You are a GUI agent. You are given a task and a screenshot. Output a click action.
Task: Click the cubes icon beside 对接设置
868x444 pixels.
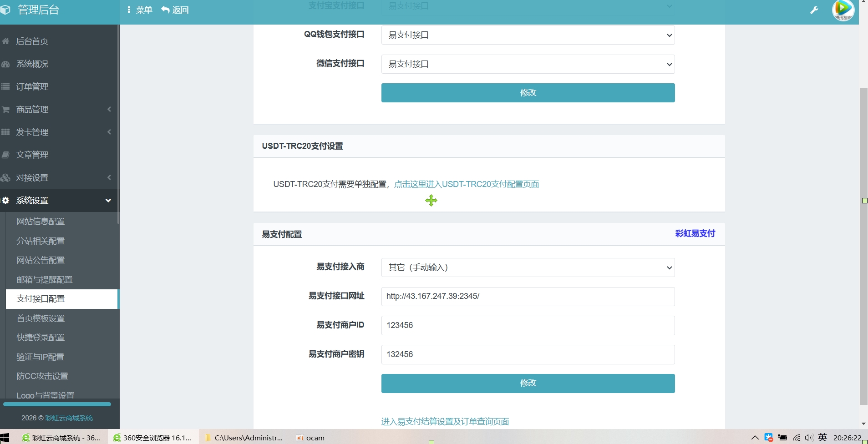click(5, 178)
